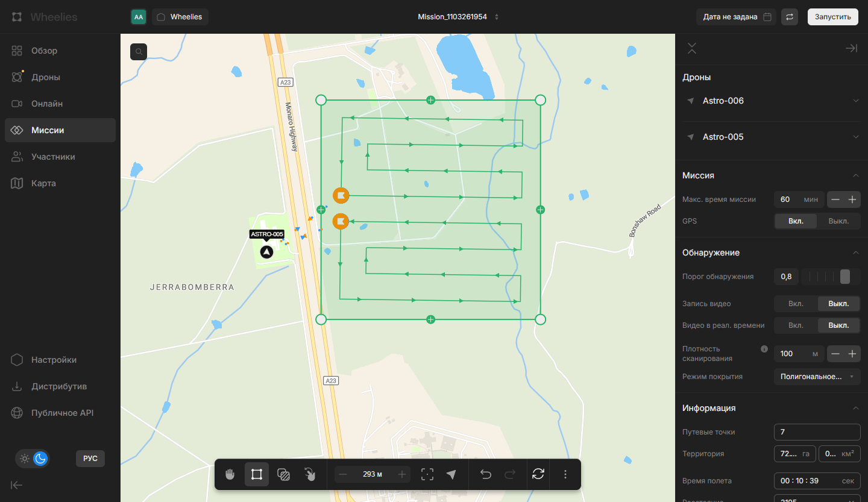The image size is (868, 502).
Task: Toggle dark theme moon switch
Action: [40, 459]
